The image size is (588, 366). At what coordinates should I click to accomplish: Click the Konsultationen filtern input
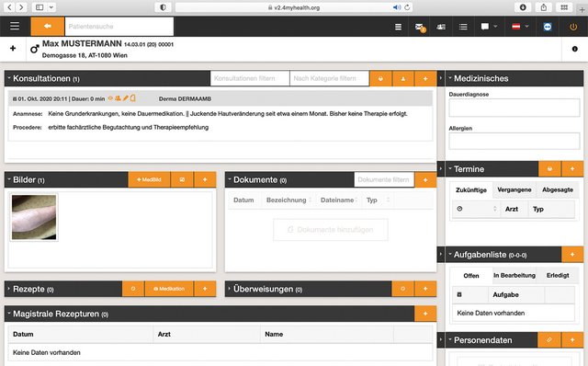tap(250, 78)
